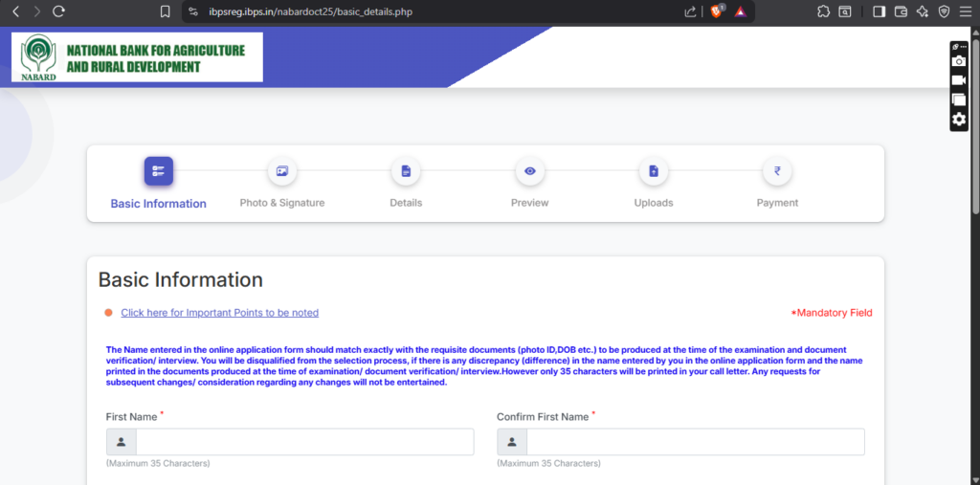
Task: Click the Brave Shields lion icon
Action: (x=717, y=11)
